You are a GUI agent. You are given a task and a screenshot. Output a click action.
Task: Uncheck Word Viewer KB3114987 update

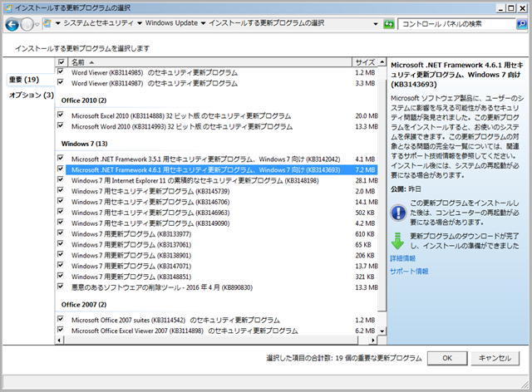[61, 82]
